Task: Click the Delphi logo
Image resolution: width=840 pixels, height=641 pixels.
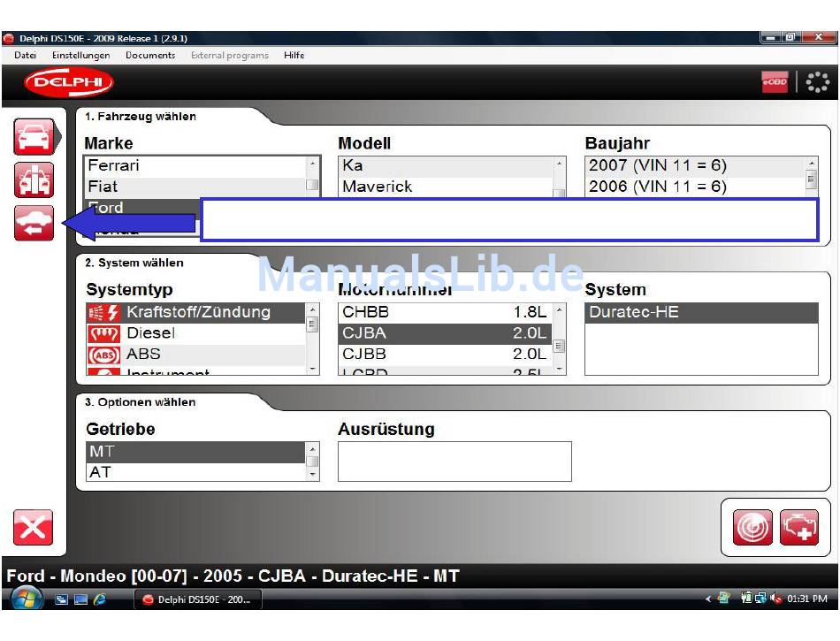Action: (x=69, y=82)
